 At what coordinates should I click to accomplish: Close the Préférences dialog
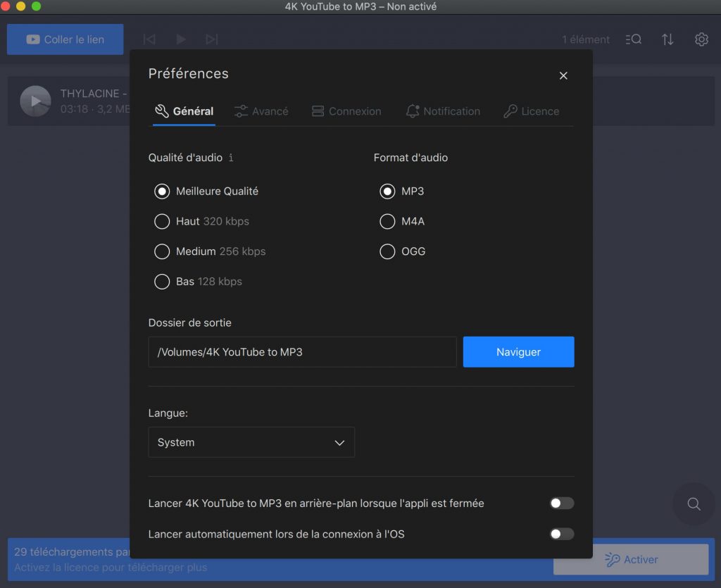pos(563,75)
